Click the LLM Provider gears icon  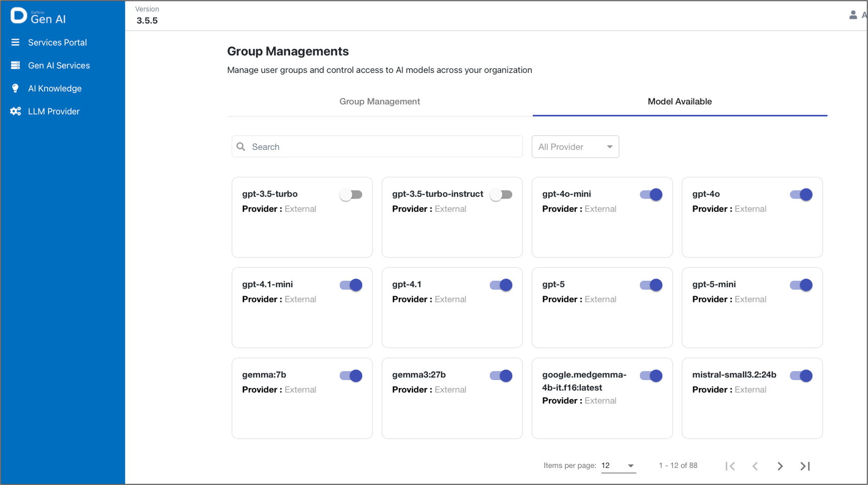click(x=16, y=111)
